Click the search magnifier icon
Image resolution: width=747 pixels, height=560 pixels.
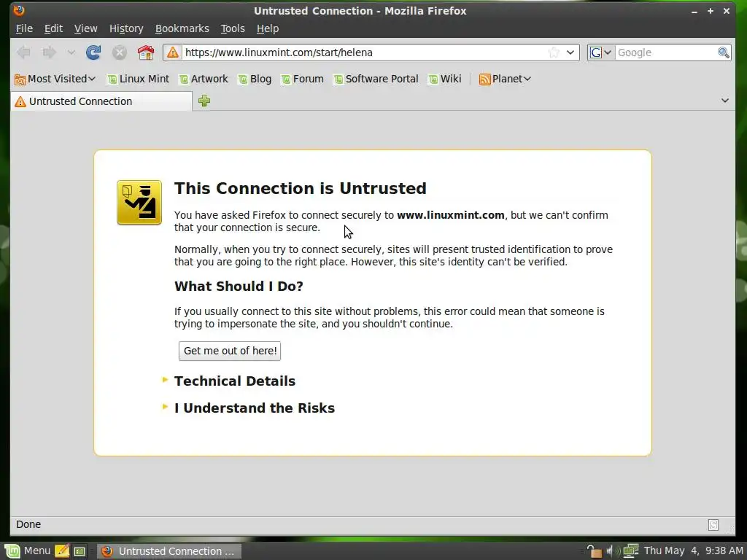coord(723,52)
